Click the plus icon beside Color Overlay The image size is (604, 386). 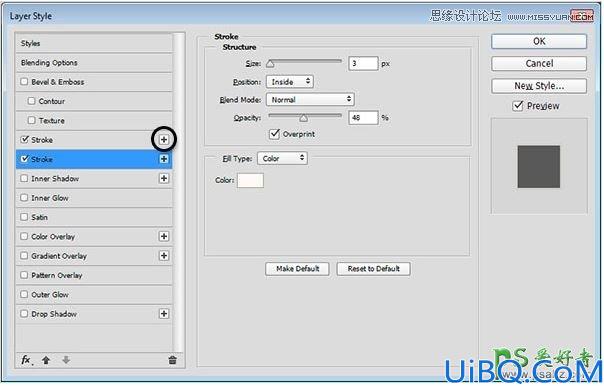164,236
